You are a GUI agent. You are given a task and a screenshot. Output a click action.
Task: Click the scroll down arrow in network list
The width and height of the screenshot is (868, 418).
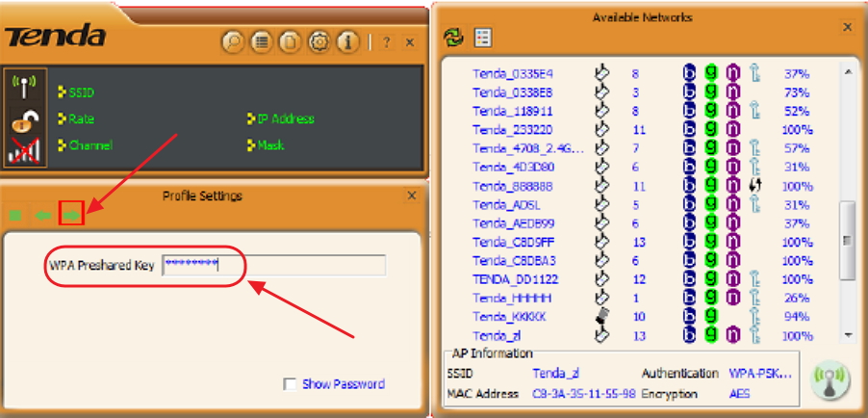tap(848, 334)
